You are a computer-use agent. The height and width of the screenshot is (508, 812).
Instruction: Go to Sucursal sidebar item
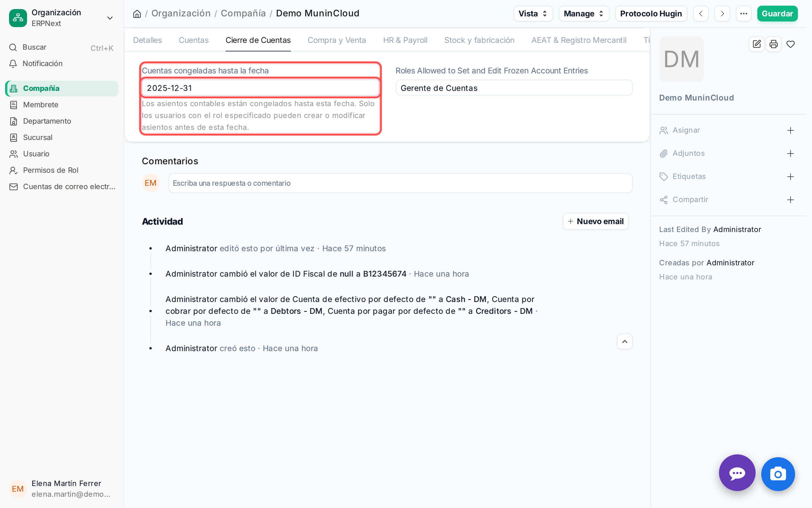pos(62,137)
